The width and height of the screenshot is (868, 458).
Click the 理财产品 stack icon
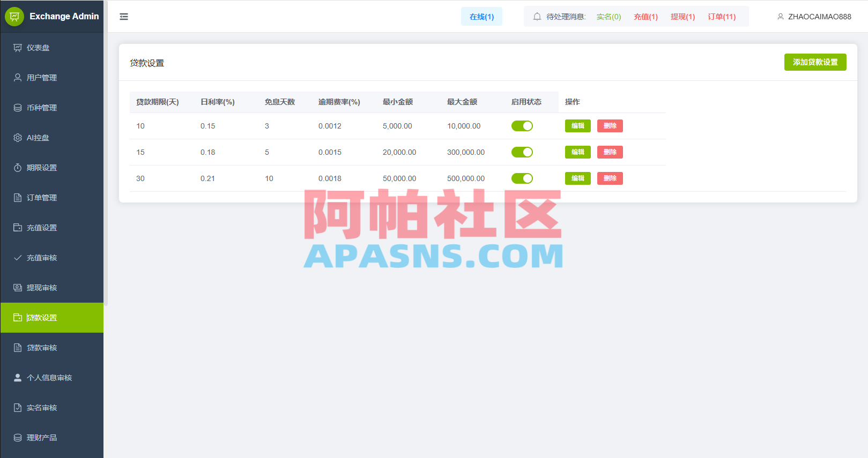18,438
